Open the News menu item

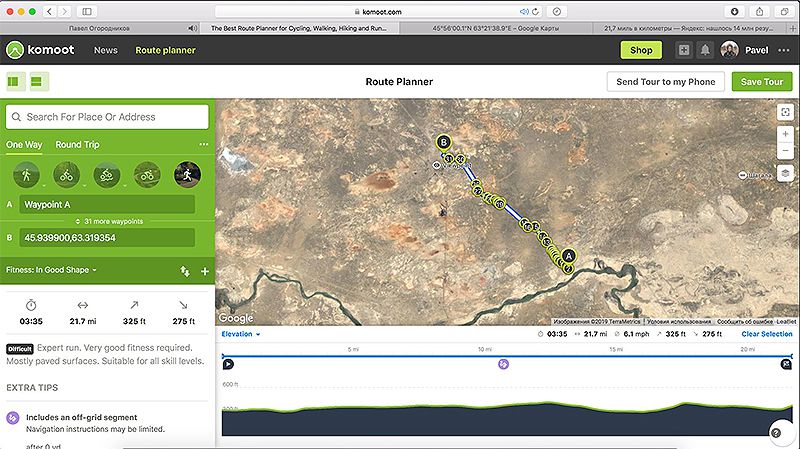(x=105, y=50)
